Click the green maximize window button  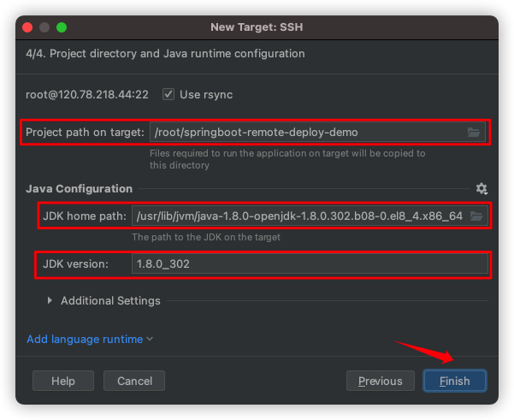point(62,27)
